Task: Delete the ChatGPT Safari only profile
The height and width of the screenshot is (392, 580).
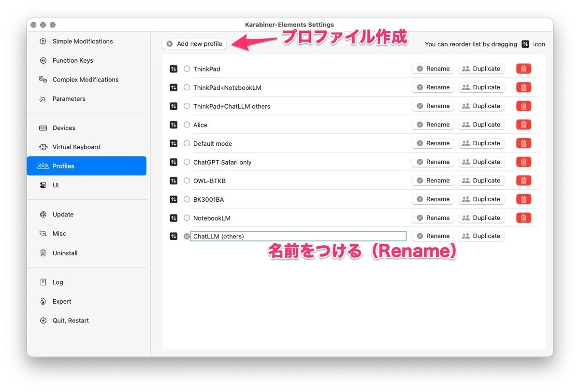Action: [523, 162]
